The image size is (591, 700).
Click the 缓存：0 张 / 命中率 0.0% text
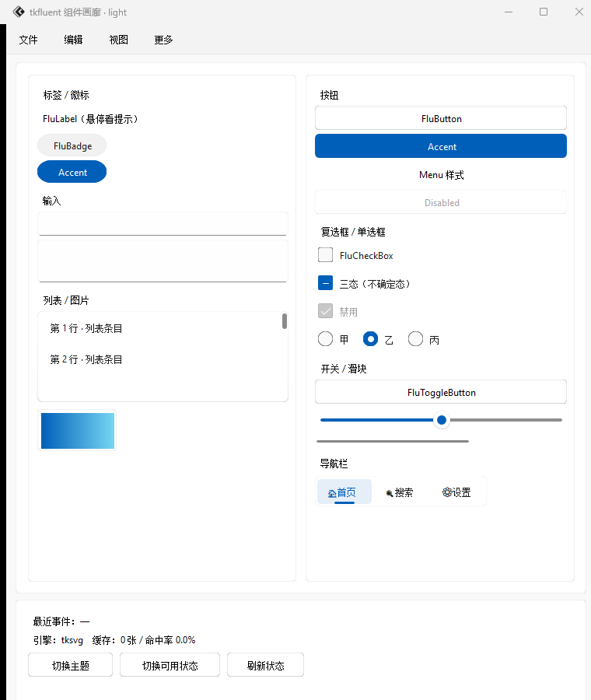[144, 640]
